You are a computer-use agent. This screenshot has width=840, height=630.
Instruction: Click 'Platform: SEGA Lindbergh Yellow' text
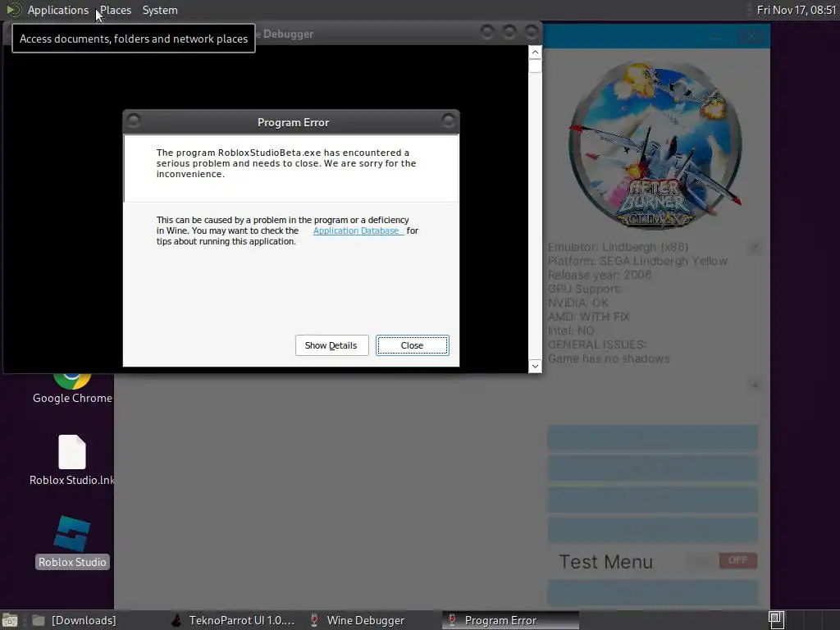tap(637, 261)
